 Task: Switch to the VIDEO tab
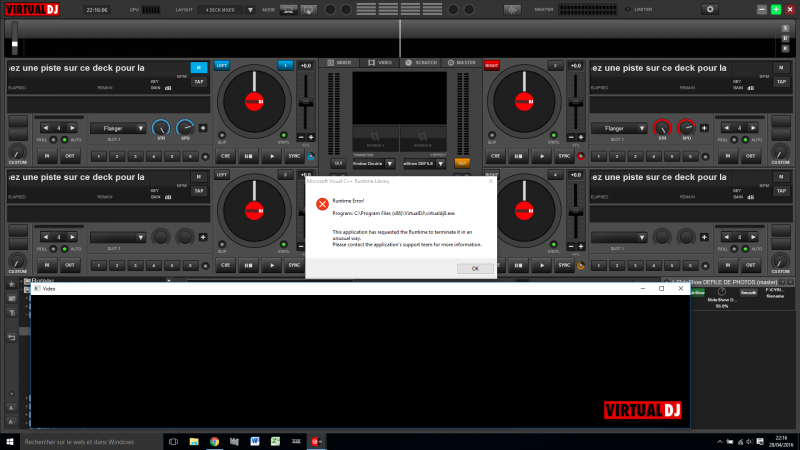(x=380, y=63)
